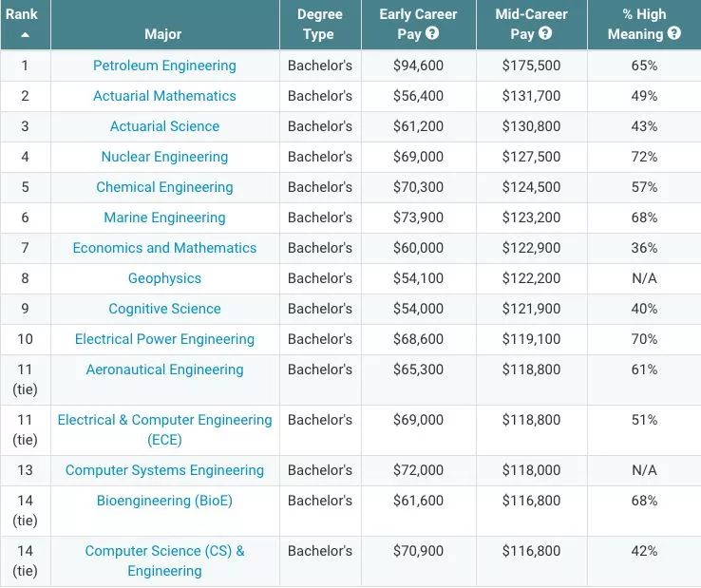Click Economics and Mathematics link
Image resolution: width=701 pixels, height=588 pixels.
(x=164, y=248)
